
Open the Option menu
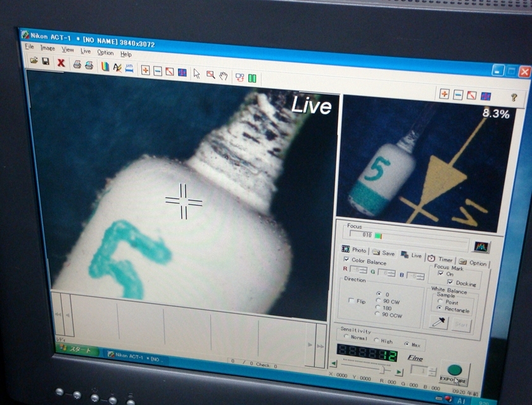point(105,52)
